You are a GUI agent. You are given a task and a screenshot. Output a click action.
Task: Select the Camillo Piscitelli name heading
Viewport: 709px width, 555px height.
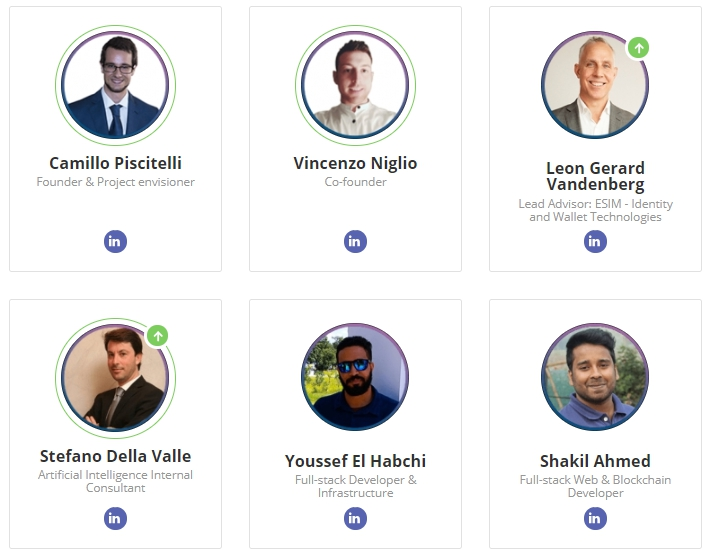[115, 163]
